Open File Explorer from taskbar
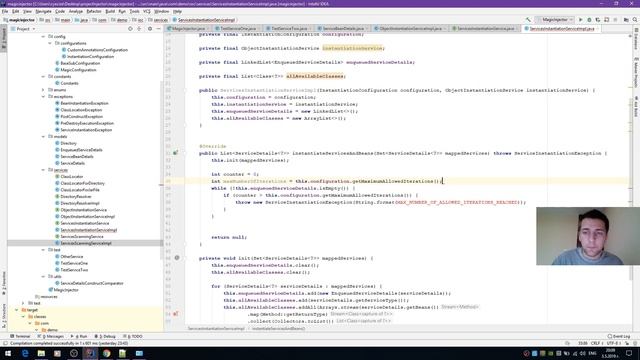The width and height of the screenshot is (640, 360). click(x=41, y=353)
